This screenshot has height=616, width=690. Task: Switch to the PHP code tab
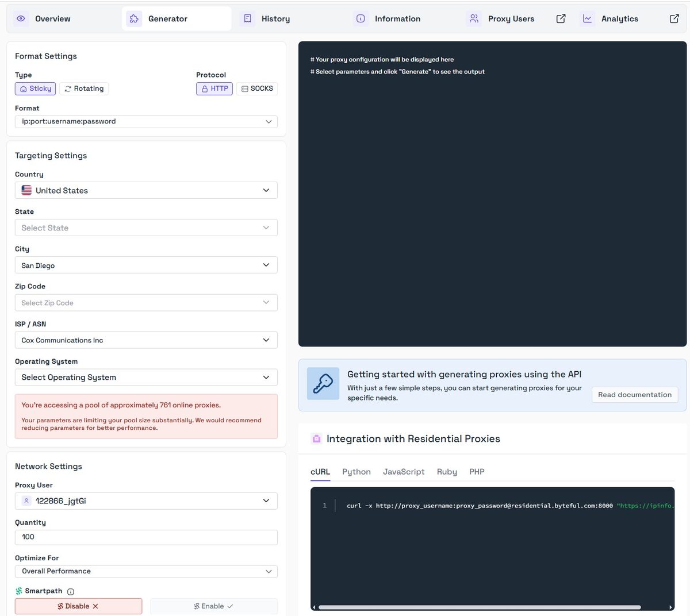477,472
